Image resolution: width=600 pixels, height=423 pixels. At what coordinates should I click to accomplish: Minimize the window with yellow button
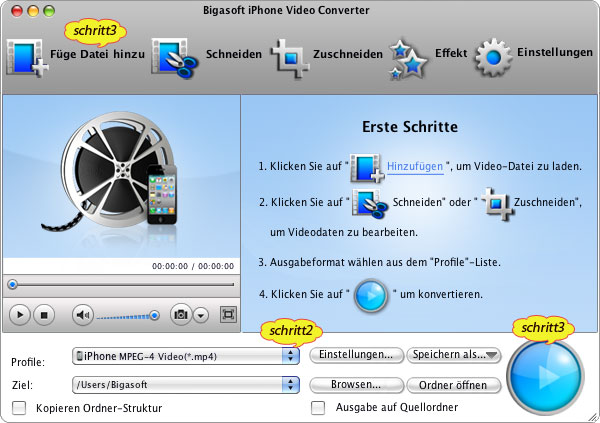[x=33, y=10]
